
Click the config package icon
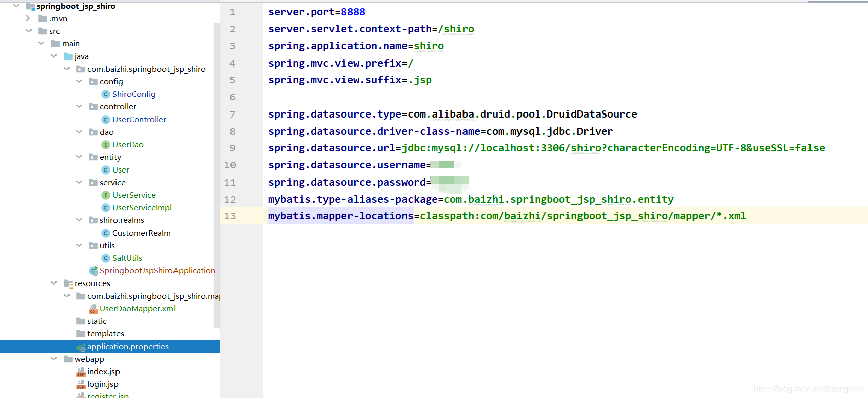pyautogui.click(x=93, y=81)
